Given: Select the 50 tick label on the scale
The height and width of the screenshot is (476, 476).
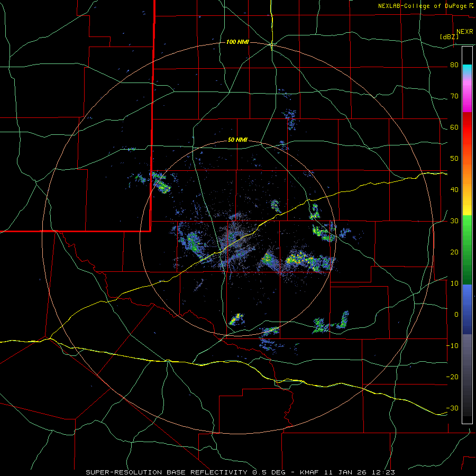Looking at the screenshot, I should (x=454, y=159).
